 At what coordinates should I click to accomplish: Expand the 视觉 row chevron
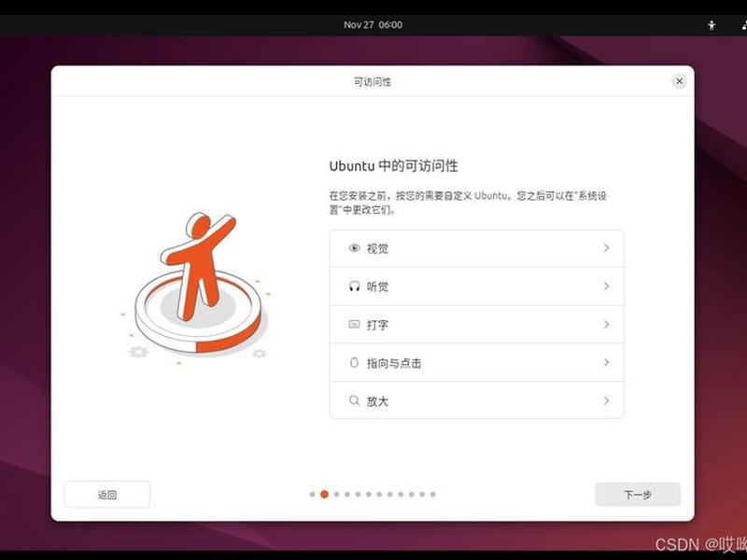pos(606,248)
